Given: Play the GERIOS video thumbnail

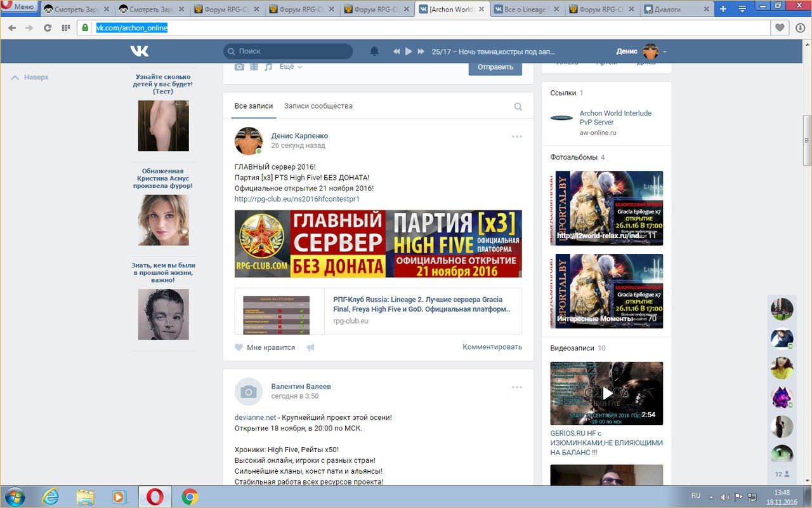Looking at the screenshot, I should pos(606,393).
